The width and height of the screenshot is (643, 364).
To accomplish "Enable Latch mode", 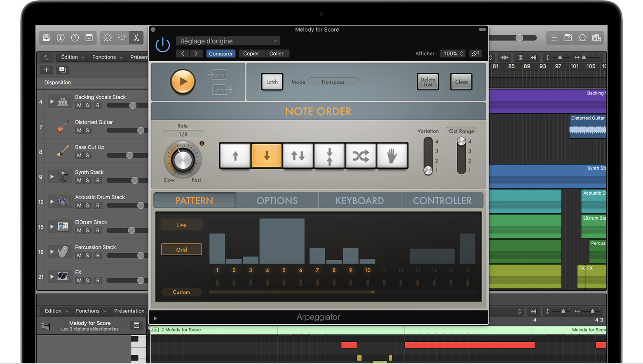I will tap(272, 82).
